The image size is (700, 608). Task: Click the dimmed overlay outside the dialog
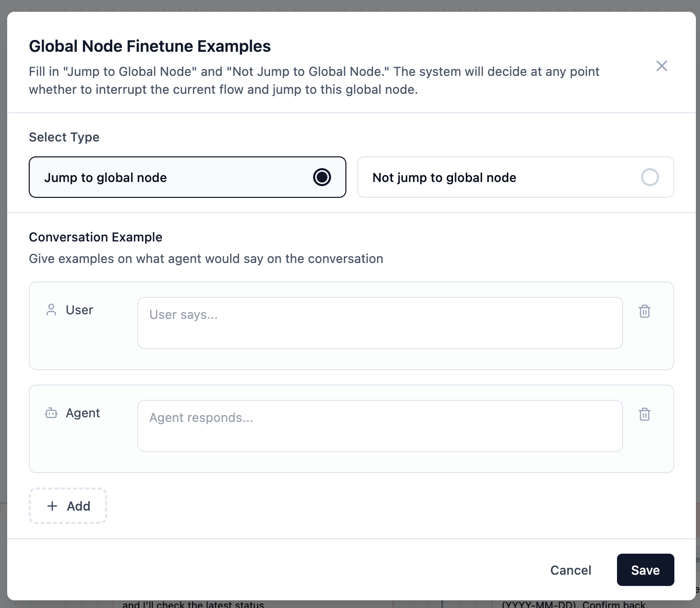[350, 5]
